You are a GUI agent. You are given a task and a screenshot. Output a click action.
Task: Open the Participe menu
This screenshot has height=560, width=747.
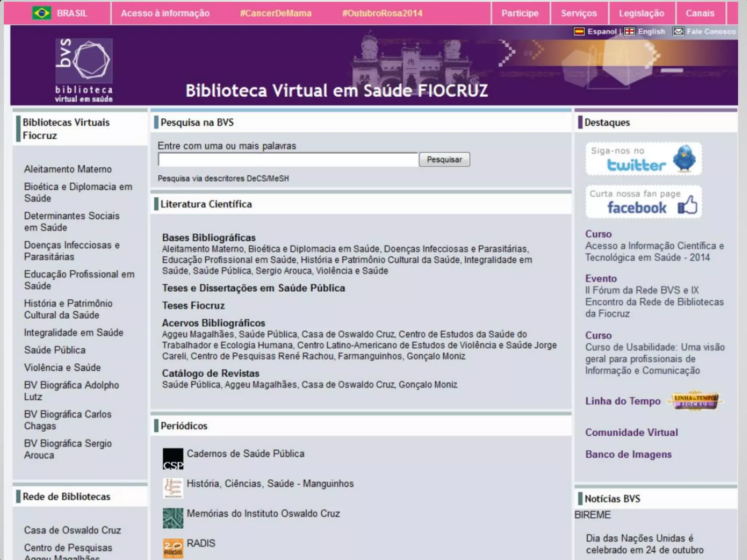pyautogui.click(x=520, y=13)
